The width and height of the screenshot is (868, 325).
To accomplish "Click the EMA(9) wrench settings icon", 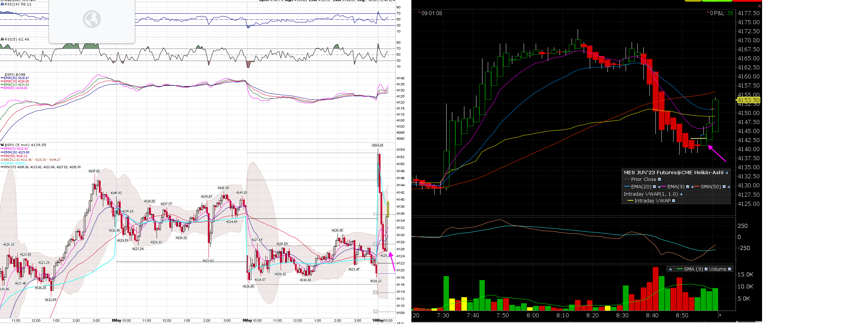I will [692, 187].
